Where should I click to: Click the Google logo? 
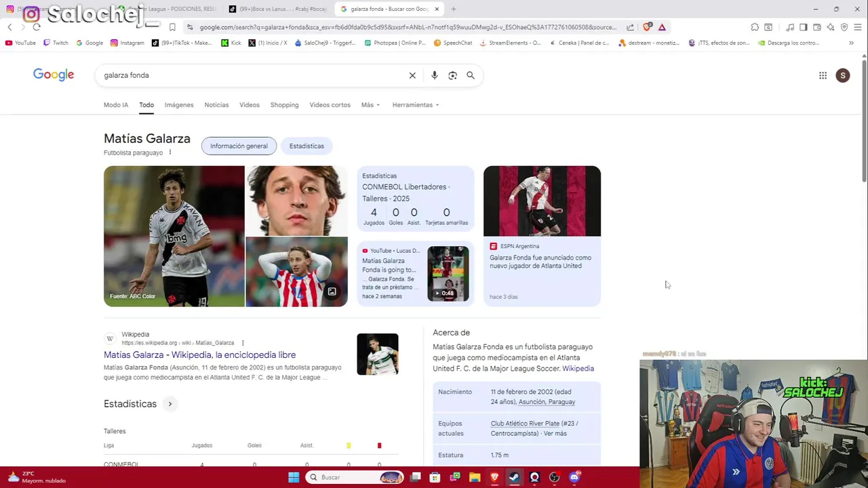pos(54,75)
